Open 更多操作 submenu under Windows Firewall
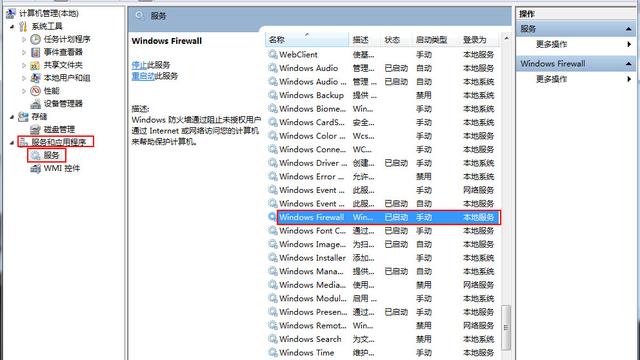 [x=576, y=79]
